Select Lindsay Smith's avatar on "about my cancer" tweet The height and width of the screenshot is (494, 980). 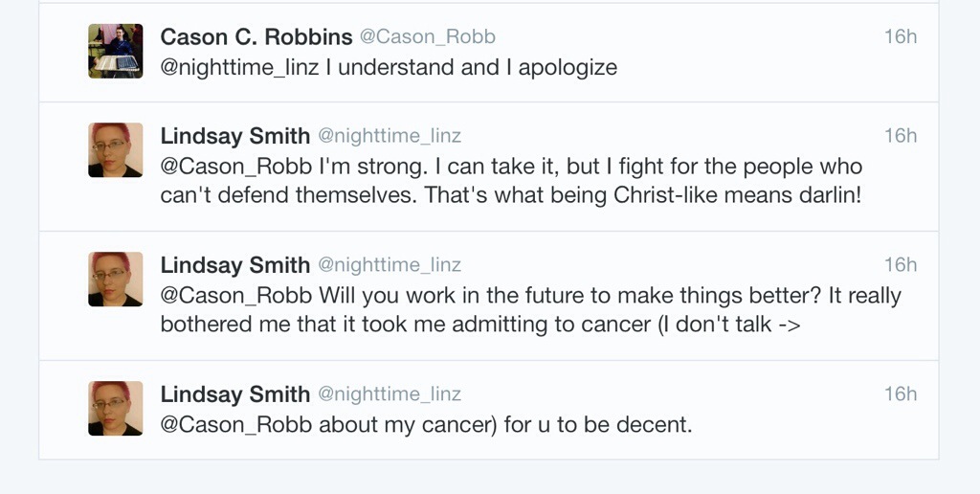(x=116, y=409)
